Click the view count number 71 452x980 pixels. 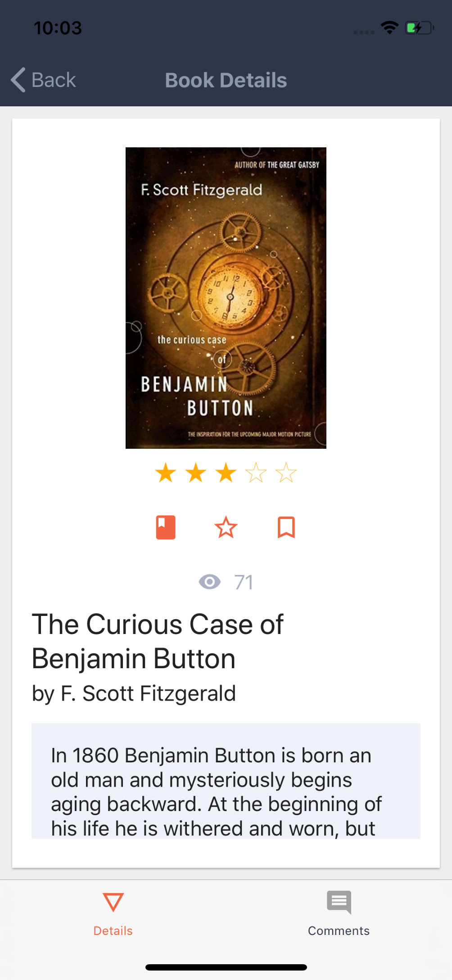coord(244,582)
